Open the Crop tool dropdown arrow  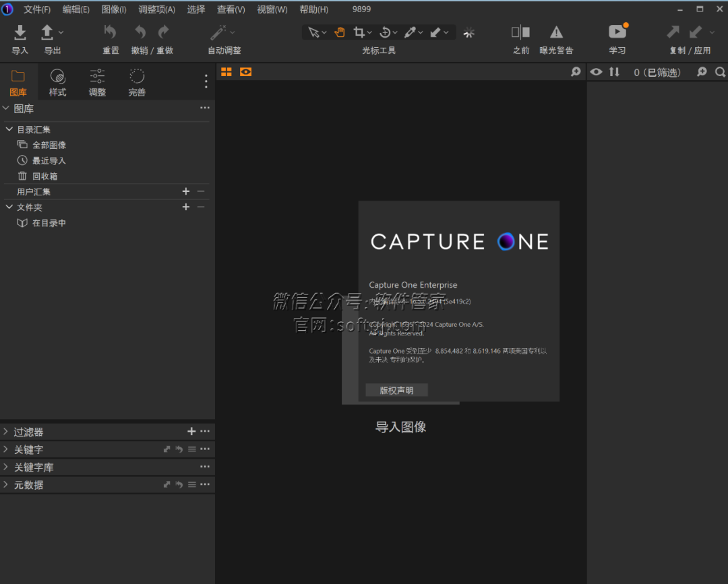click(x=369, y=32)
